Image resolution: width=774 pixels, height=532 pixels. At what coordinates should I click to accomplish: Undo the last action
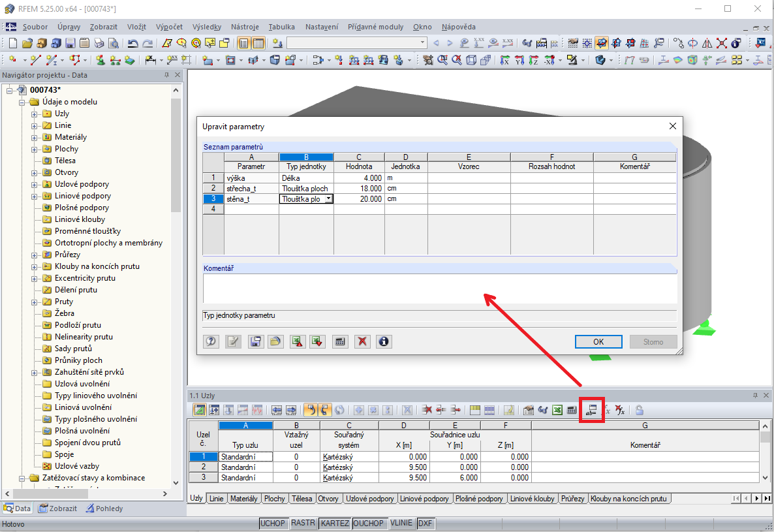click(x=132, y=44)
